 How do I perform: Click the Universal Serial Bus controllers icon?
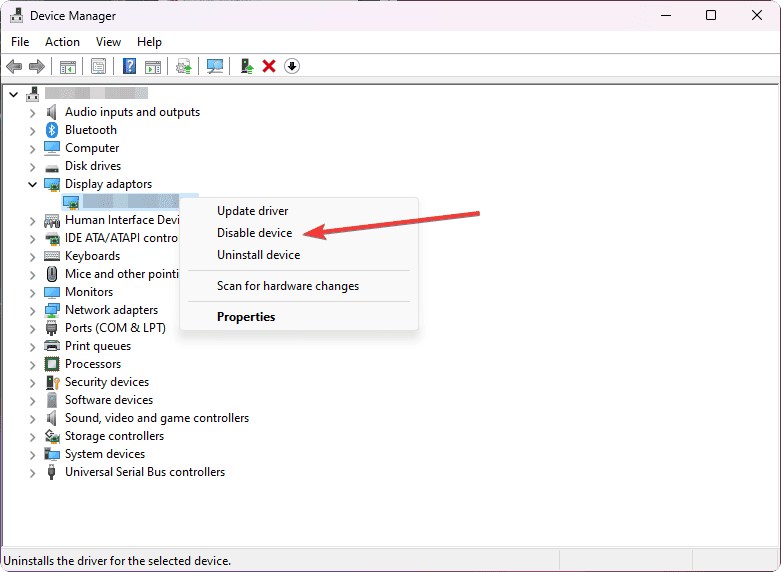[x=51, y=472]
